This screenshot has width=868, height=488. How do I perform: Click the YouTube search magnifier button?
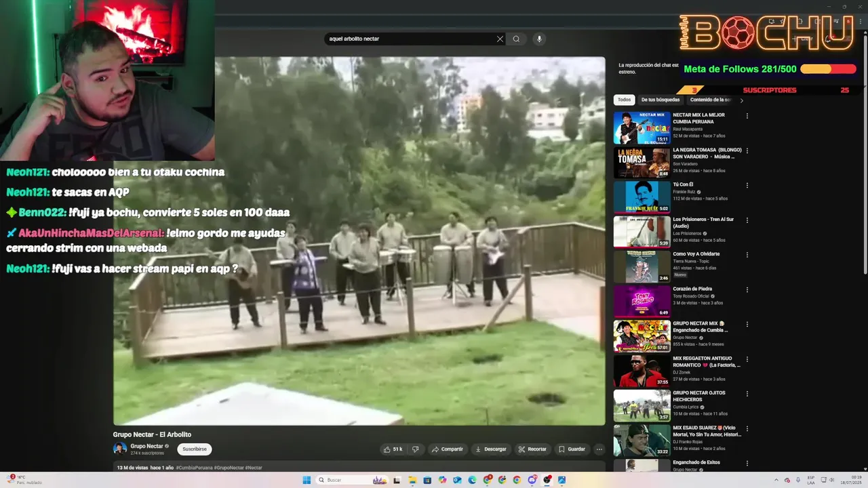coord(516,39)
